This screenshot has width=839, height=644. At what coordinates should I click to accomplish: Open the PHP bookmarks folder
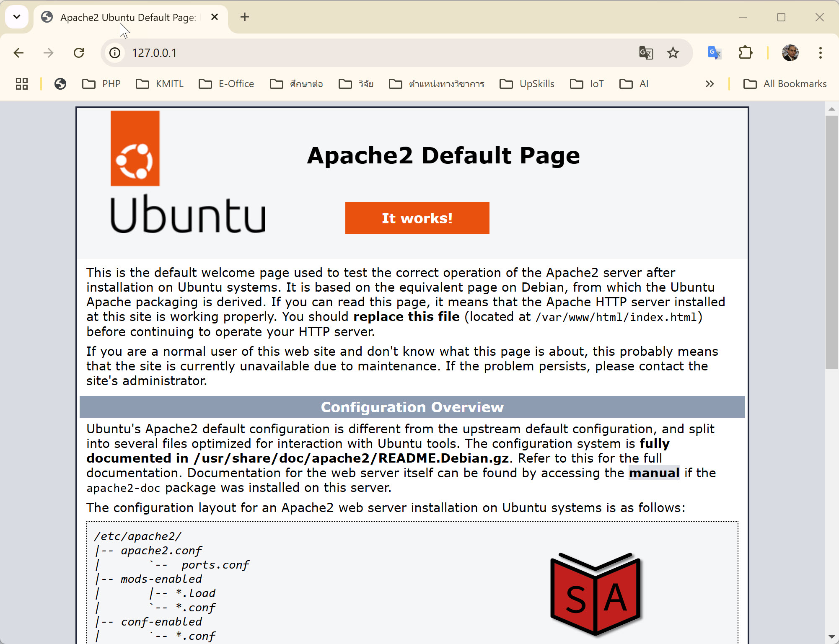click(101, 84)
